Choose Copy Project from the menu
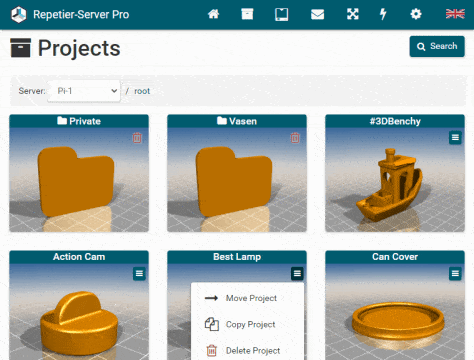474x360 pixels. tap(248, 324)
